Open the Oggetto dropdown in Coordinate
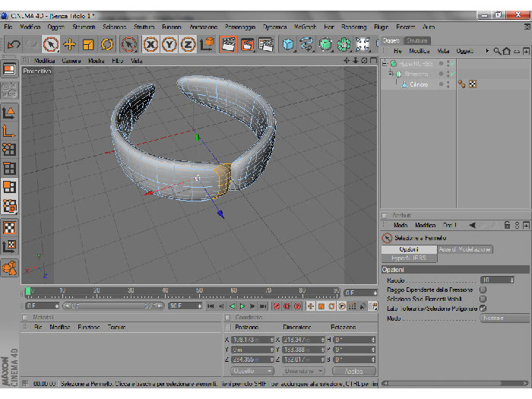 coord(252,371)
